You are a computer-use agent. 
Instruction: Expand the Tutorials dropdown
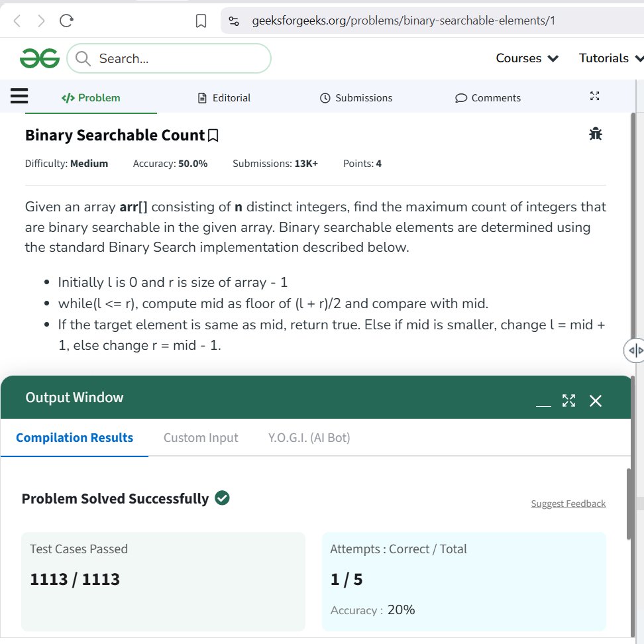(x=611, y=58)
